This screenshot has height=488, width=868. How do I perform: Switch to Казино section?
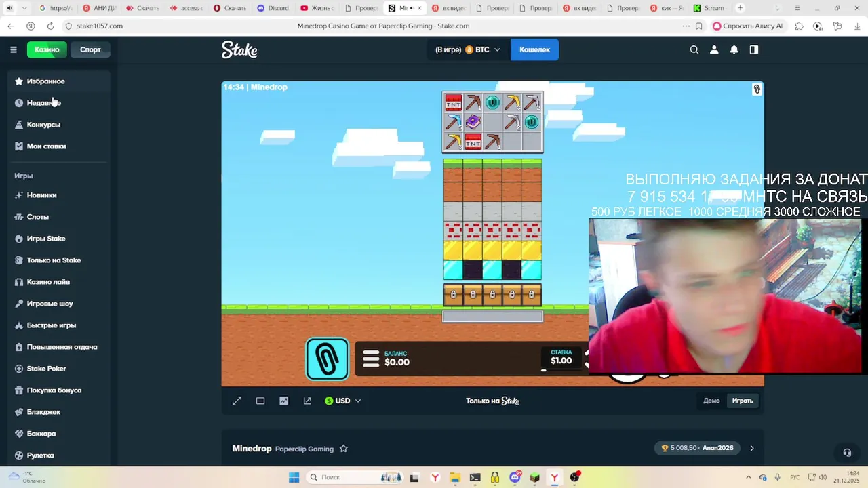click(x=47, y=49)
